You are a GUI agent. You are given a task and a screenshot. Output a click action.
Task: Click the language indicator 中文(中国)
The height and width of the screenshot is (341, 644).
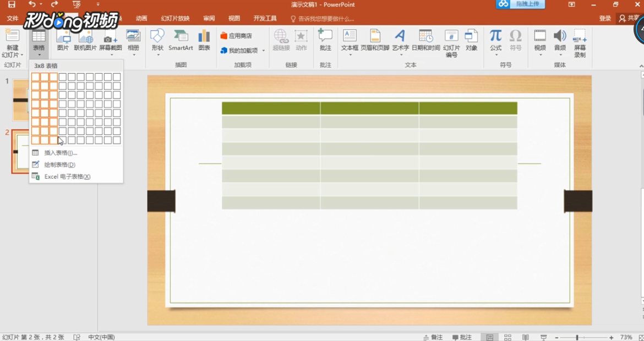point(101,337)
